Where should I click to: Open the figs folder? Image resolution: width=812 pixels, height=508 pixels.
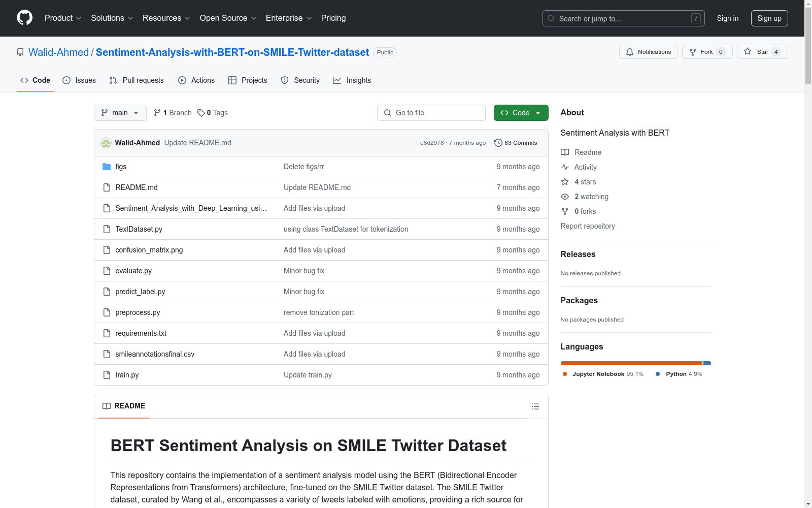(121, 167)
